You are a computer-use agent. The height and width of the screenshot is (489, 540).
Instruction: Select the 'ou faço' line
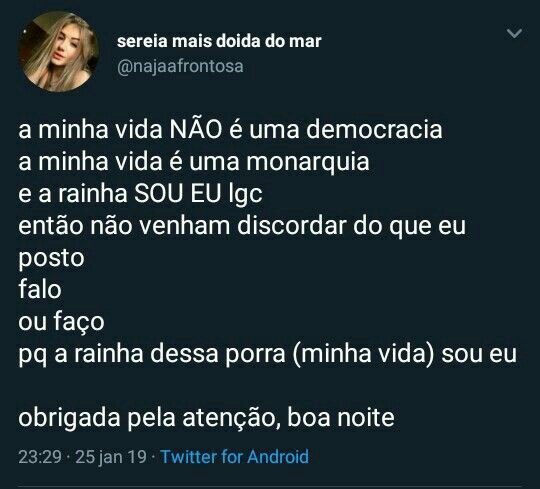click(x=61, y=322)
